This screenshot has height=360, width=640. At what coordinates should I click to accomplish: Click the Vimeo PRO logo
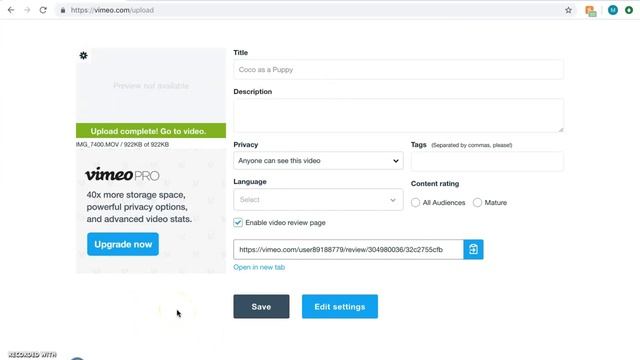(x=122, y=174)
